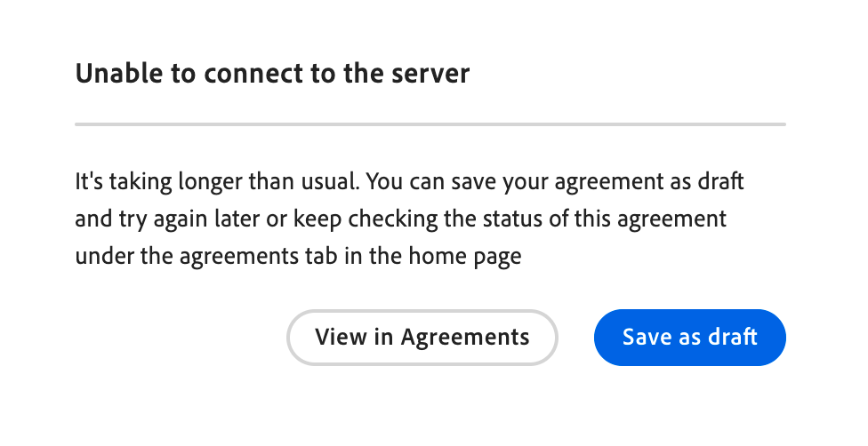Click the message line beginning "and try again"

pyautogui.click(x=400, y=219)
